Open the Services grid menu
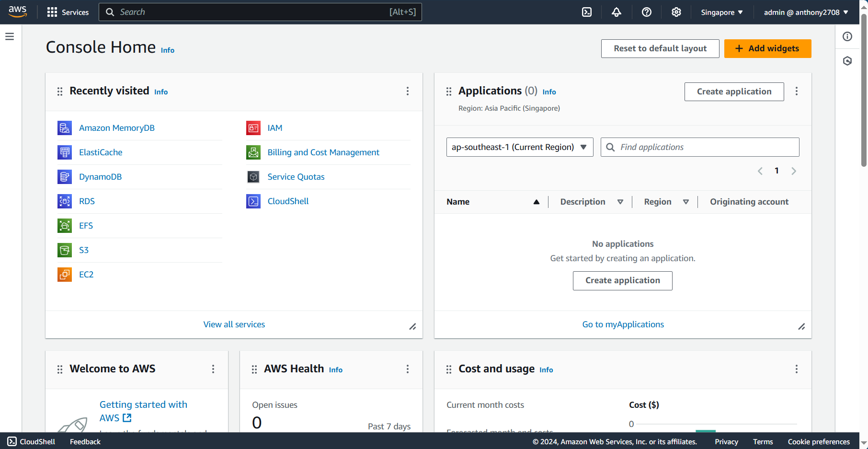The width and height of the screenshot is (868, 449). click(68, 12)
